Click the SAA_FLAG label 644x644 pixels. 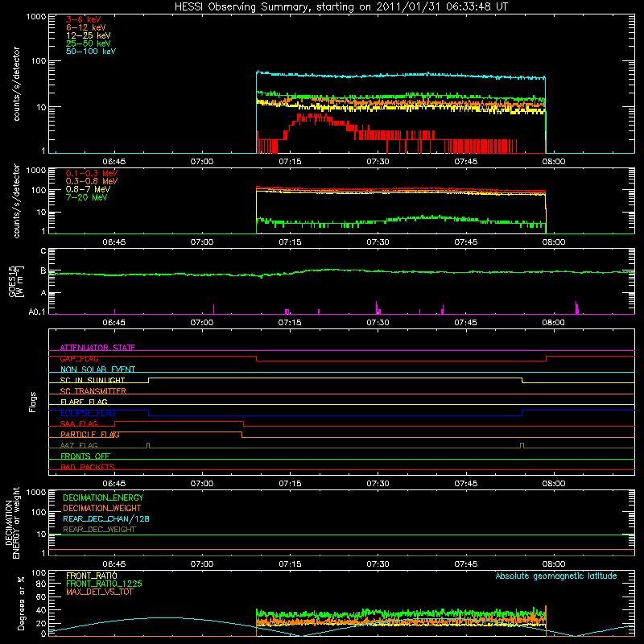[79, 423]
